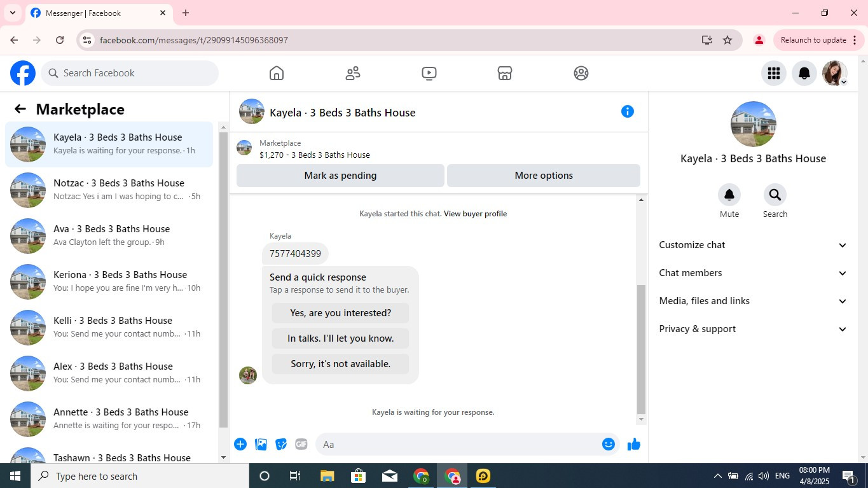The height and width of the screenshot is (488, 868).
Task: Open Microsoft Store from the taskbar
Action: point(359,476)
